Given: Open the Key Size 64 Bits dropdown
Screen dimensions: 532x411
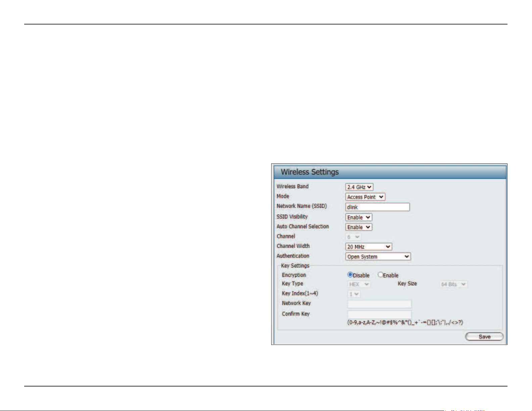Looking at the screenshot, I should tap(453, 284).
